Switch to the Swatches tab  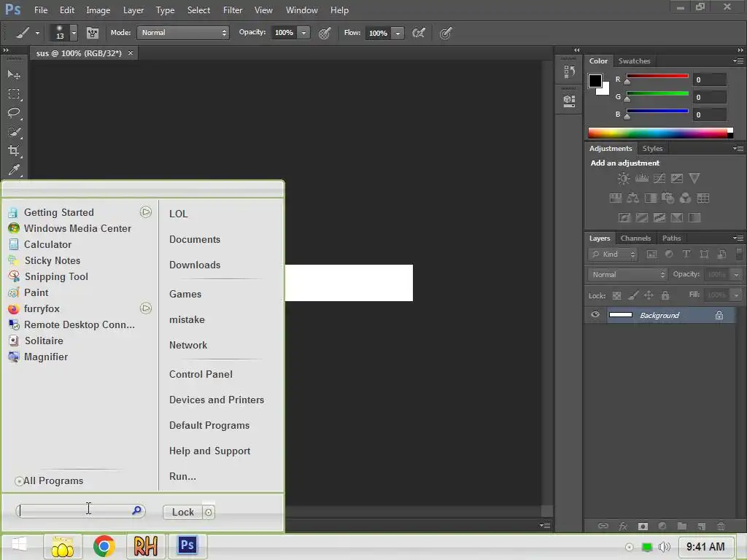[x=634, y=61]
